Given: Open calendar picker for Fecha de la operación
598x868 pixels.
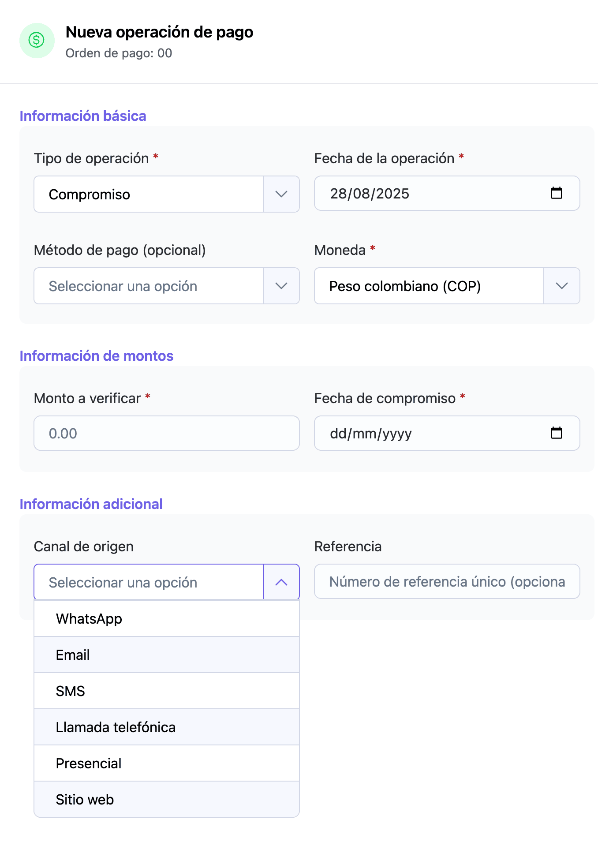Looking at the screenshot, I should pos(556,193).
